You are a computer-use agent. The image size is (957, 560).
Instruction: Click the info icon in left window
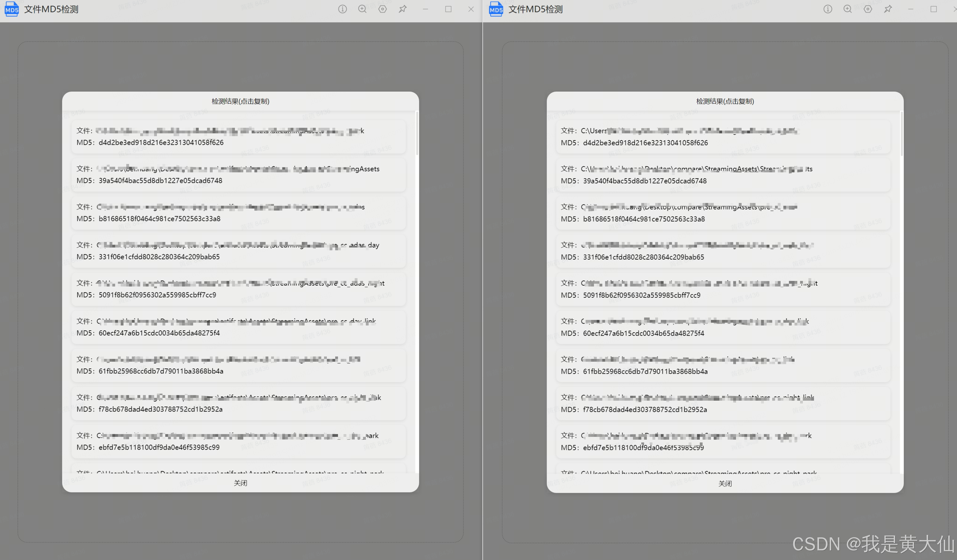coord(342,9)
